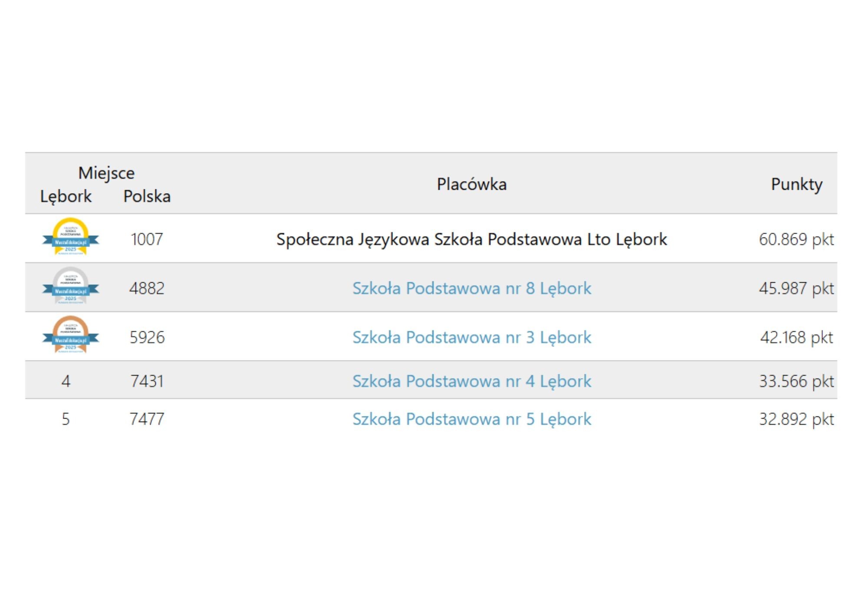This screenshot has width=868, height=614.
Task: Click the silver second-place badge icon
Action: click(x=71, y=286)
